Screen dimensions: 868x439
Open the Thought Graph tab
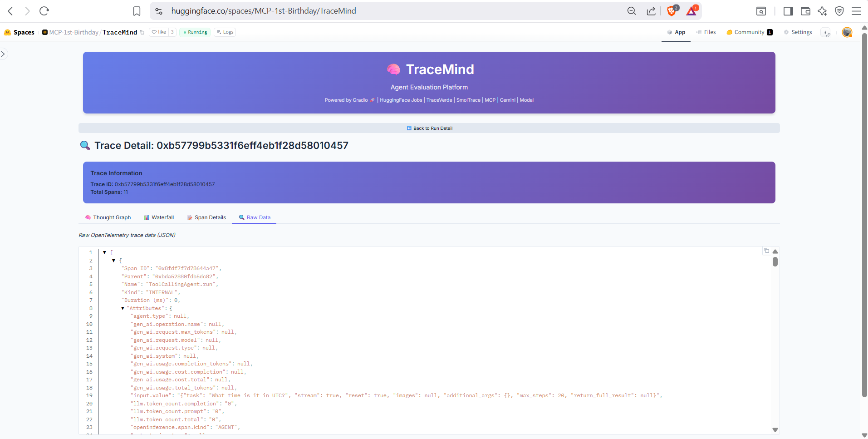[108, 217]
